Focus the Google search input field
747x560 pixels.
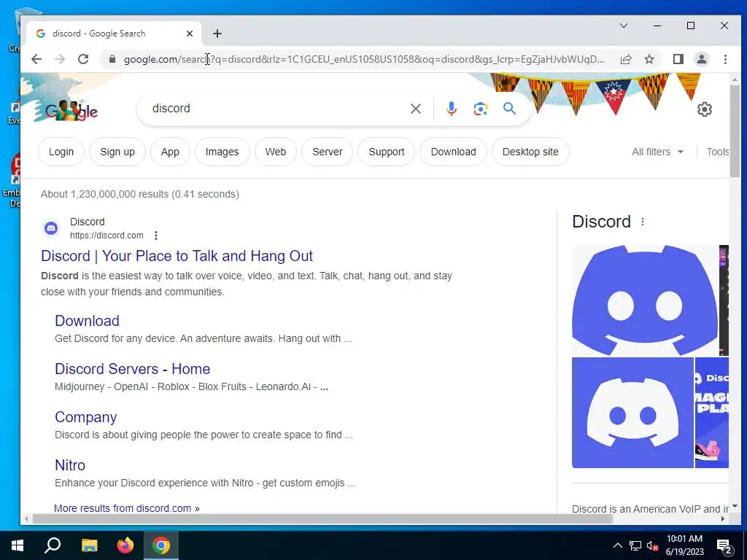pos(276,109)
